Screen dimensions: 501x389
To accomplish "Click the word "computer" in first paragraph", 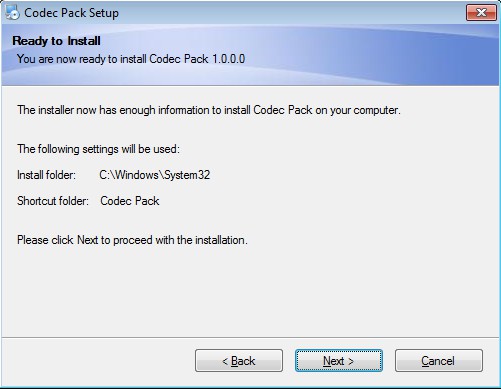I will pyautogui.click(x=376, y=110).
